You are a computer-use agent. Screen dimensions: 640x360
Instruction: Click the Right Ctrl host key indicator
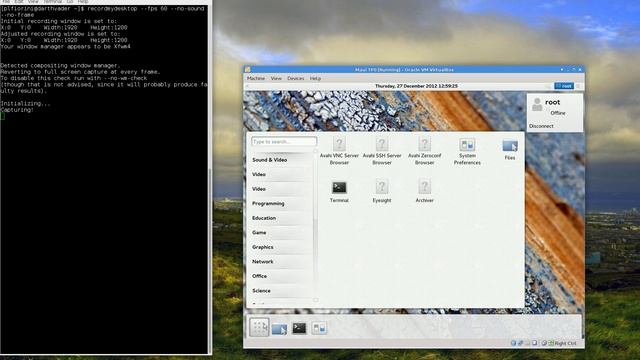[x=565, y=343]
